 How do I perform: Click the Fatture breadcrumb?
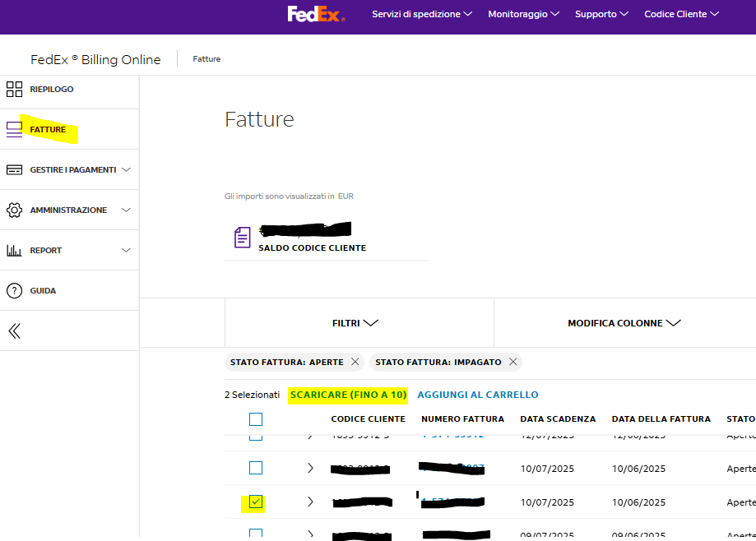click(x=206, y=58)
